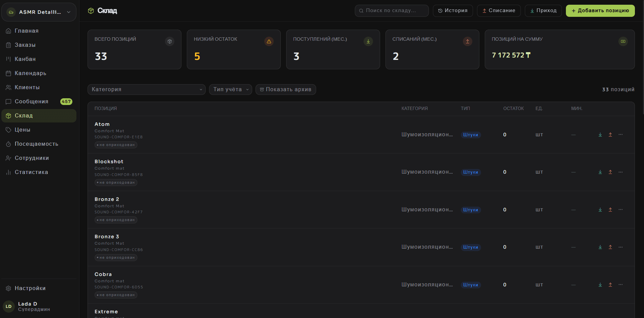Click the Приход button in header
644x318 pixels.
[x=543, y=11]
